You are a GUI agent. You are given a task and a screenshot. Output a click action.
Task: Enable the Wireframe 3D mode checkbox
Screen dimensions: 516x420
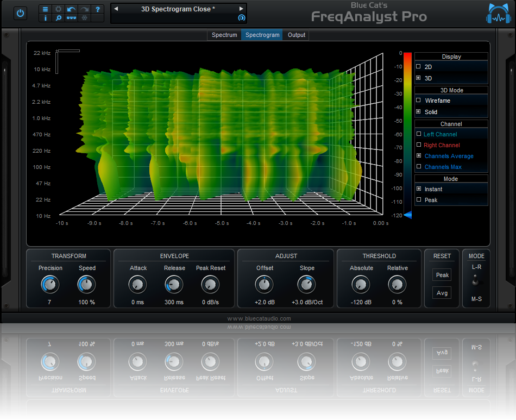[418, 101]
